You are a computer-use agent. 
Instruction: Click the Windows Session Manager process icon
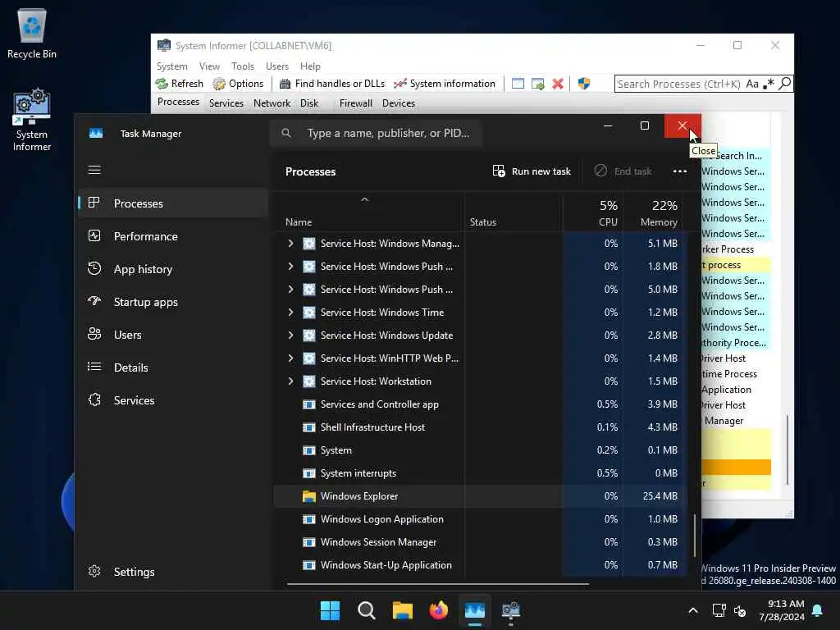coord(309,543)
